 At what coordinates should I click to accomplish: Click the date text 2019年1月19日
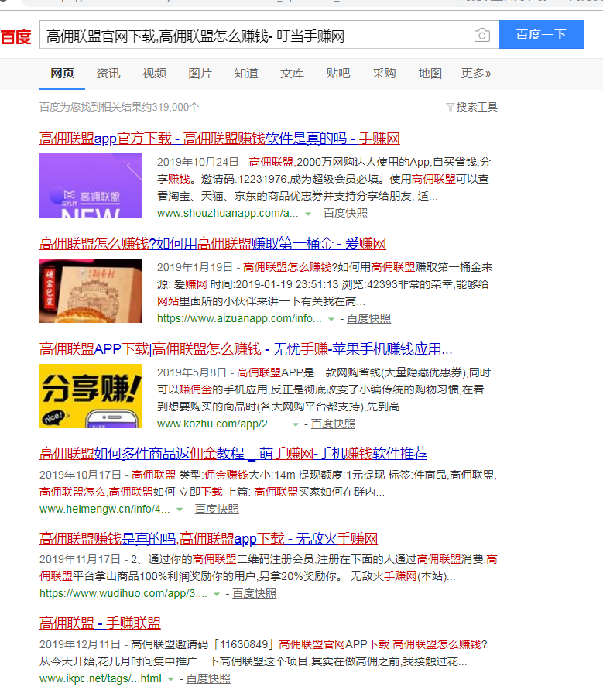click(x=195, y=267)
